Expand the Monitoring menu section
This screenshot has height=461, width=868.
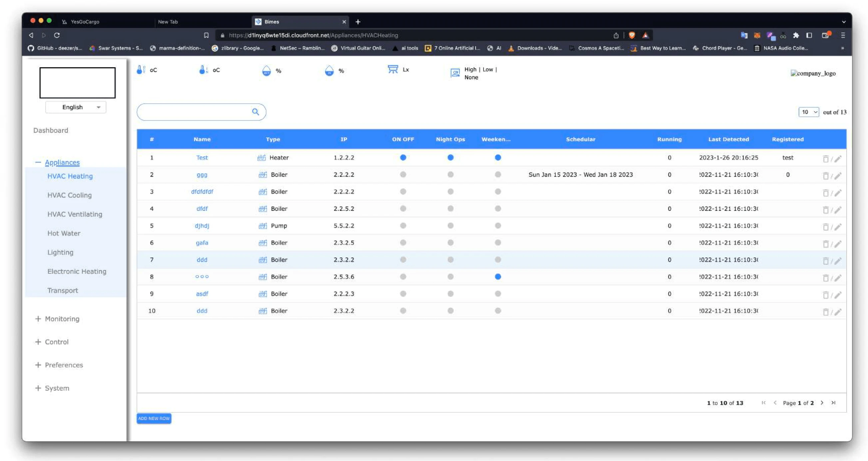pyautogui.click(x=62, y=319)
